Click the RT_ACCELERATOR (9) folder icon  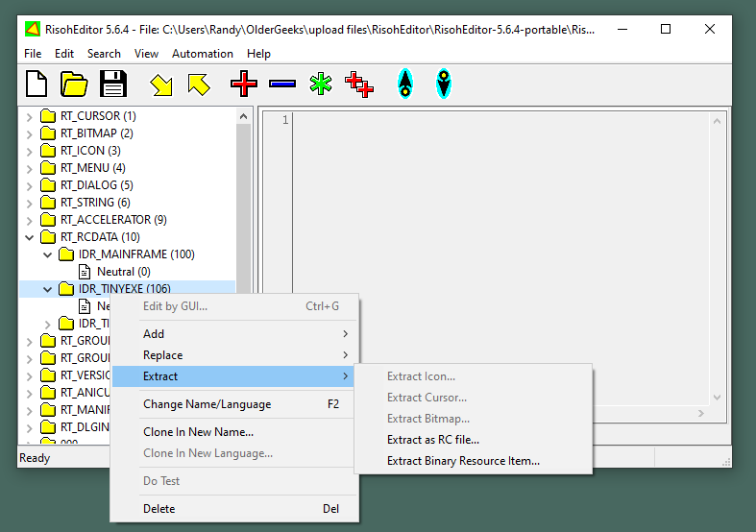(48, 220)
